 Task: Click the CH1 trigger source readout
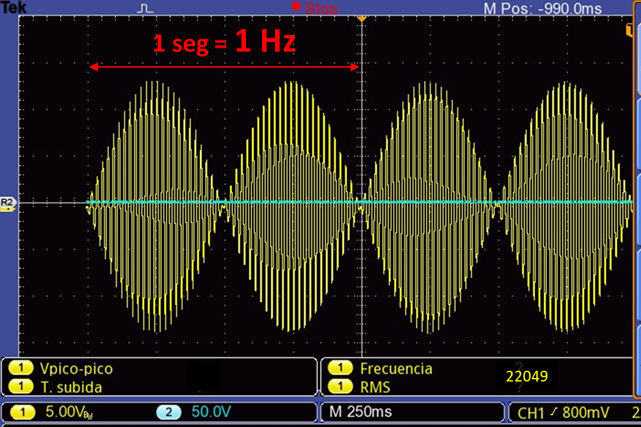(x=531, y=413)
